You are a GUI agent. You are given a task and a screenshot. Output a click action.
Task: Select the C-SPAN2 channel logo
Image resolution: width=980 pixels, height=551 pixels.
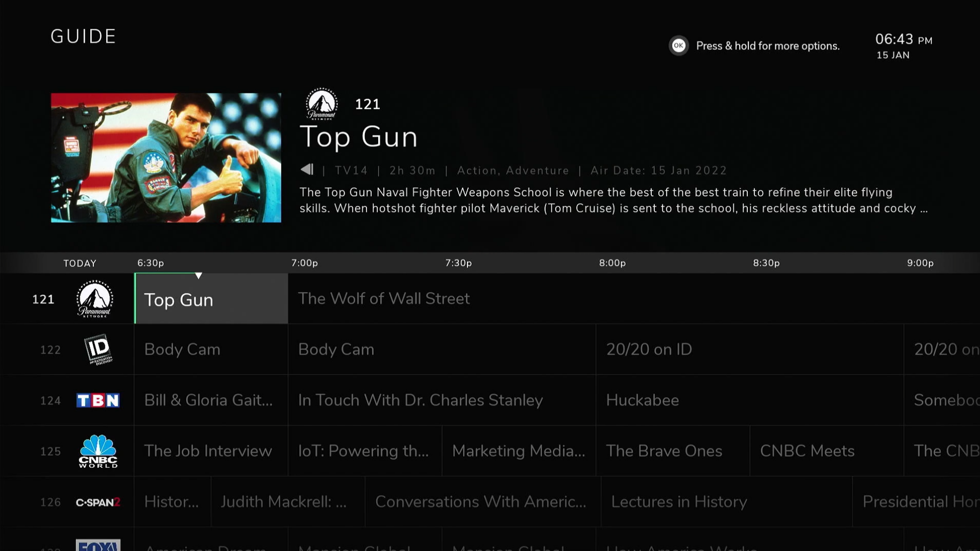(98, 502)
